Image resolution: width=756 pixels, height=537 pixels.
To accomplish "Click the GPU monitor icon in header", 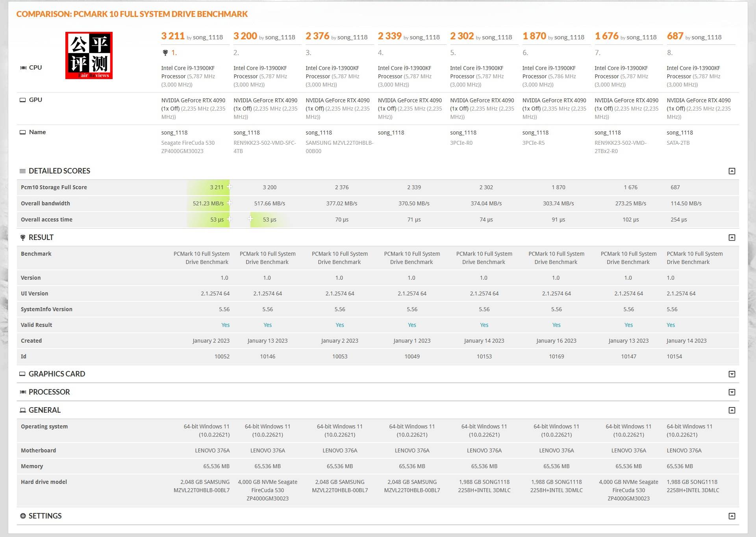I will tap(23, 100).
